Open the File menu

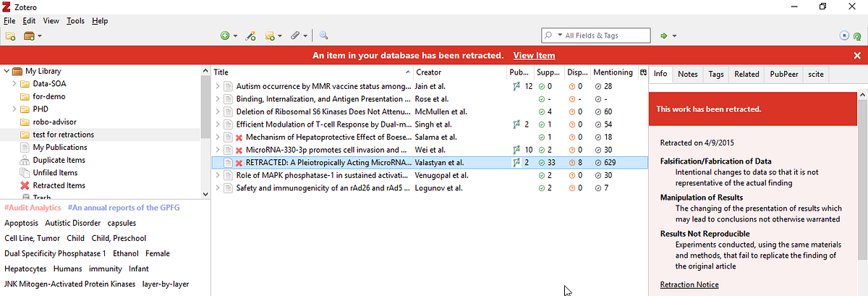9,21
